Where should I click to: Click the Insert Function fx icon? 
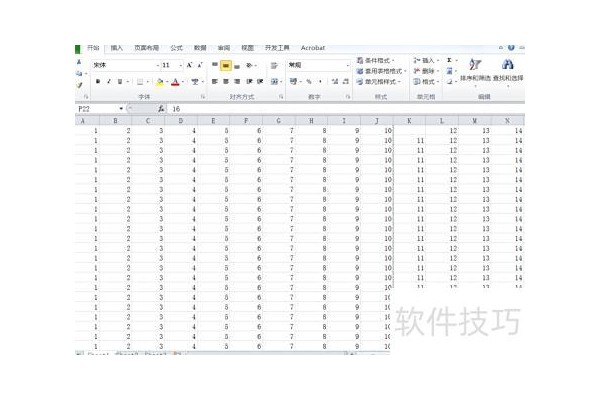point(161,109)
